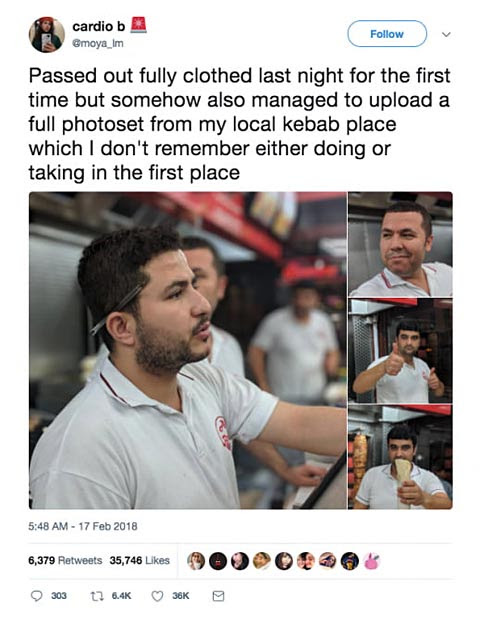Open direct message envelope icon
Viewport: 480px width, 624px height.
[x=218, y=596]
